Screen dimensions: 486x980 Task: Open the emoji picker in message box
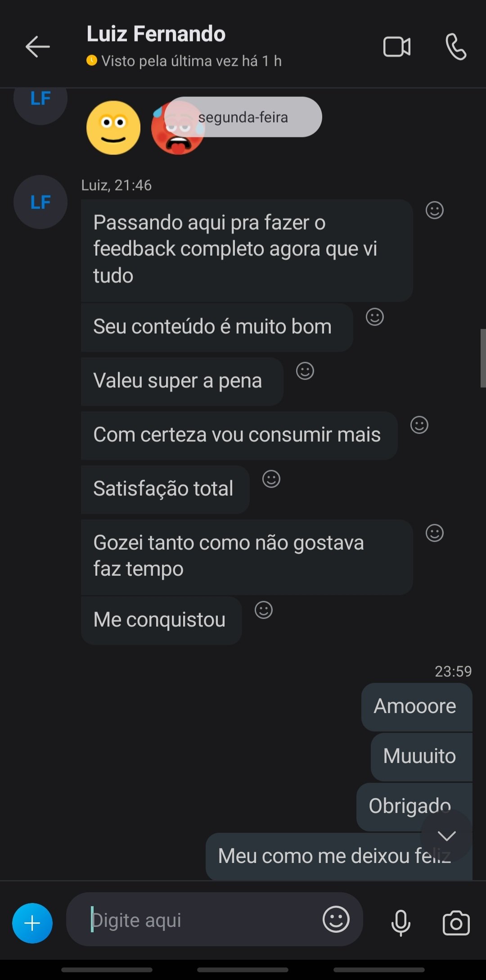point(336,919)
